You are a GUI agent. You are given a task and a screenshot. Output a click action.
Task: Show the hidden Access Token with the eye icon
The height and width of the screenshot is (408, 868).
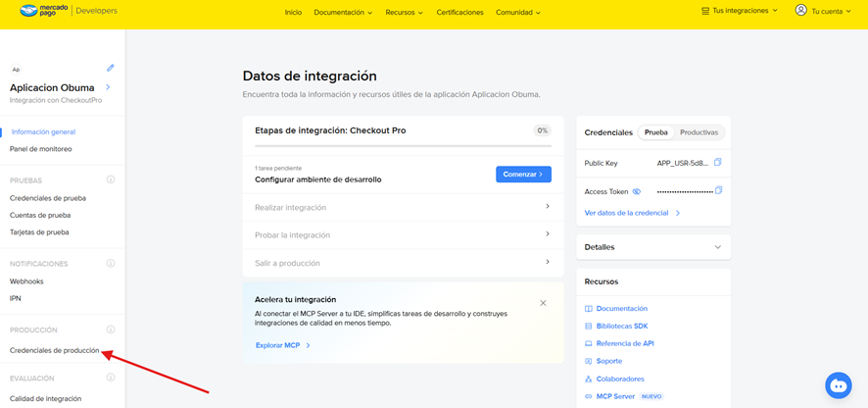637,192
